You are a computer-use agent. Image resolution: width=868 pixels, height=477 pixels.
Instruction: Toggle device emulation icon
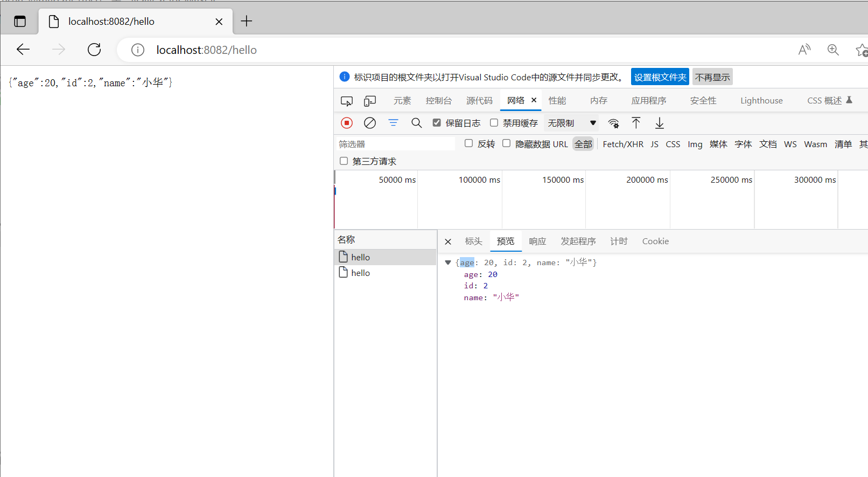click(x=370, y=101)
